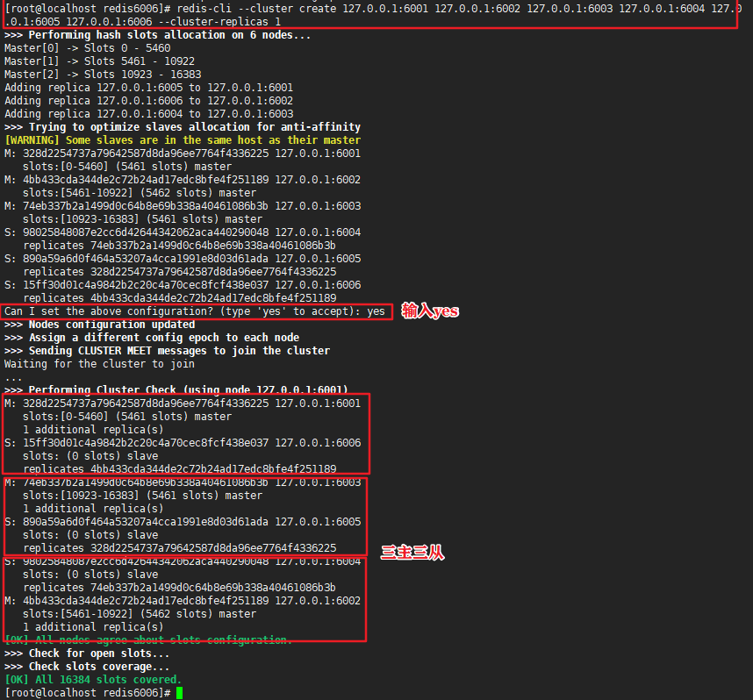
Task: Click 'Adding replica 127.0.0.1:6005 to 127.0.0.1:6001'
Action: click(149, 88)
